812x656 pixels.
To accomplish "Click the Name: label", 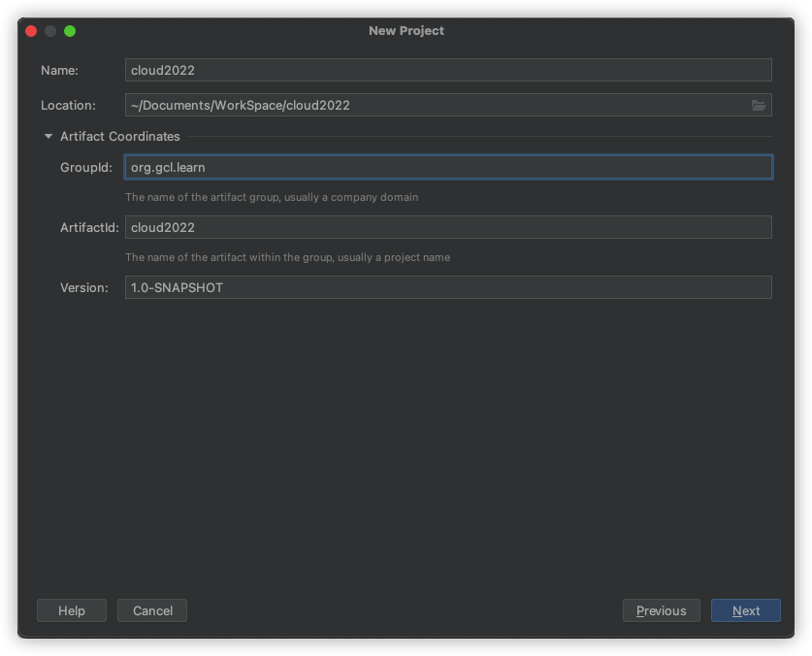I will 59,71.
